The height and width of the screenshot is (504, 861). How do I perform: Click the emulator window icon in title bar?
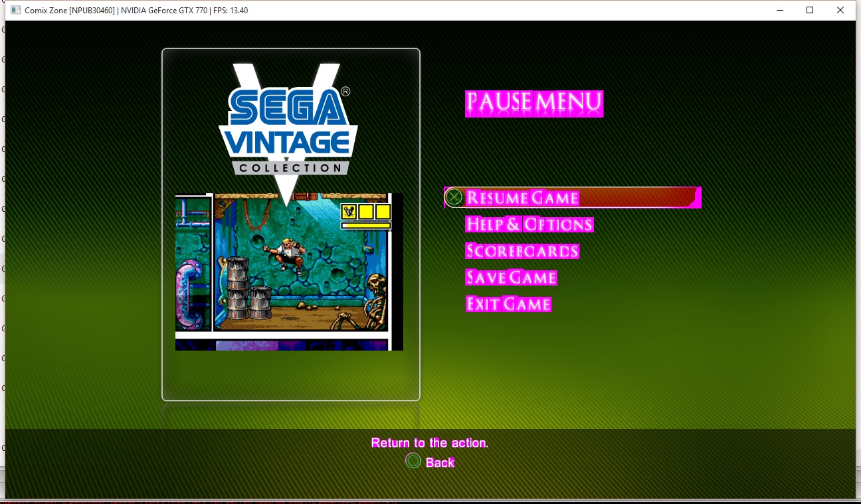click(16, 10)
